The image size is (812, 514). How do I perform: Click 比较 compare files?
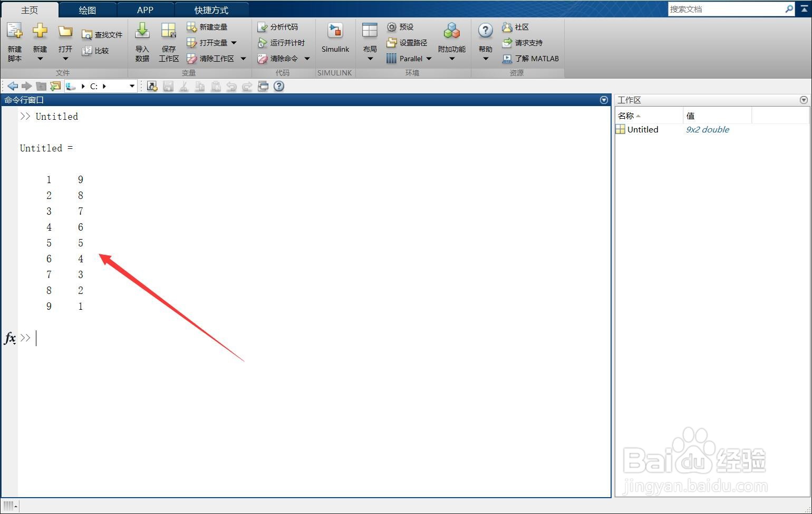click(x=95, y=51)
